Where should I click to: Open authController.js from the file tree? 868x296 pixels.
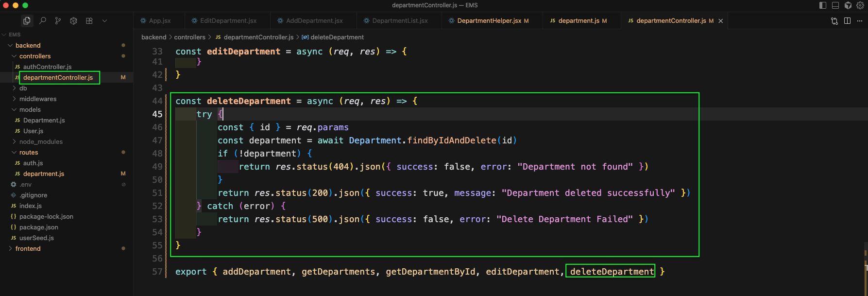coord(47,67)
